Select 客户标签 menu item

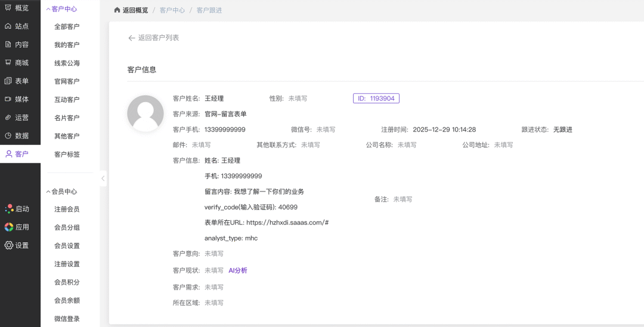tap(67, 155)
